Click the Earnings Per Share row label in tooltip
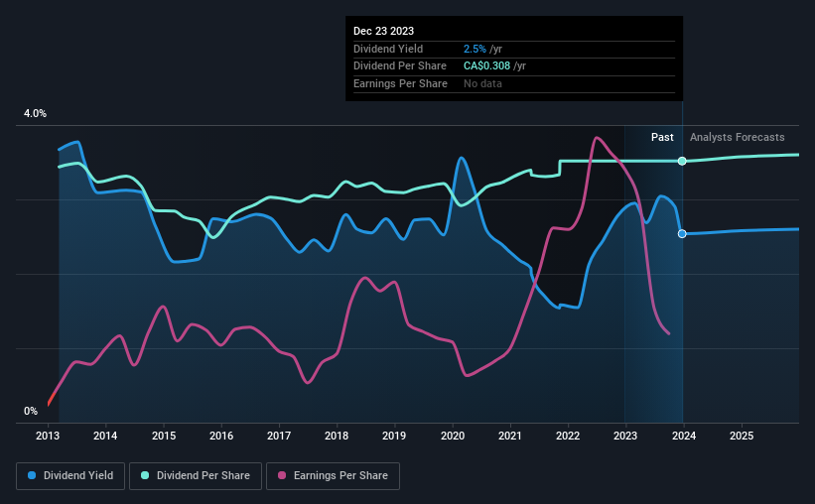This screenshot has width=815, height=504. pos(400,83)
